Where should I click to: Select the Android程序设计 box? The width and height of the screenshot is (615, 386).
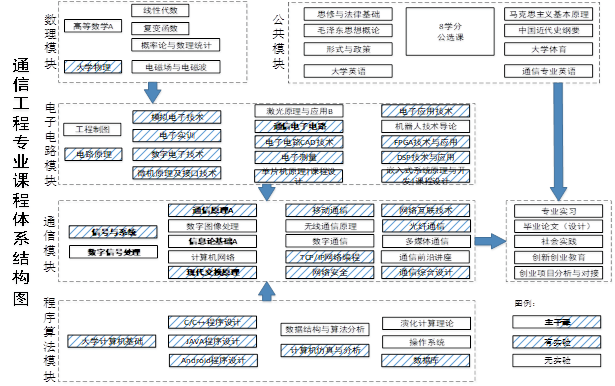[x=213, y=360]
